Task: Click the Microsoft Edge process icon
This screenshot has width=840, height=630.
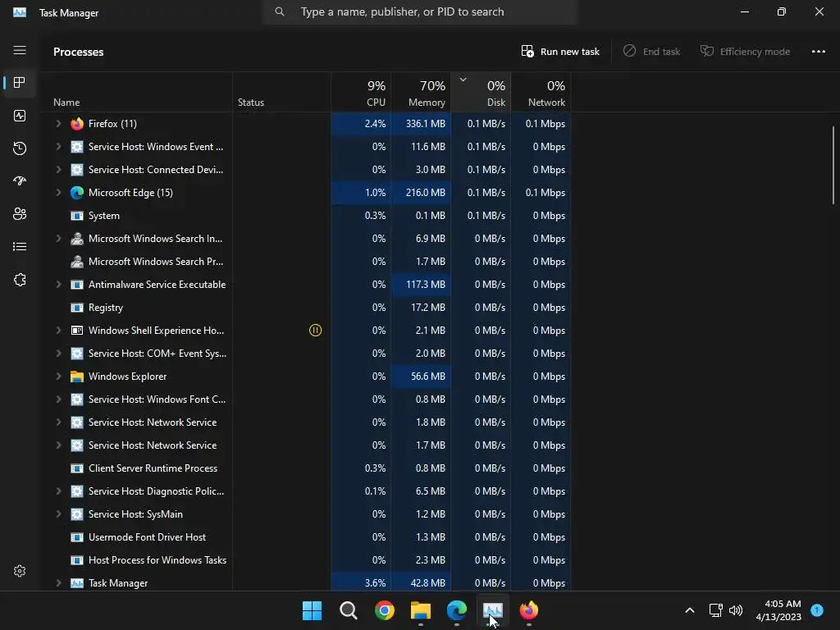Action: coord(77,193)
